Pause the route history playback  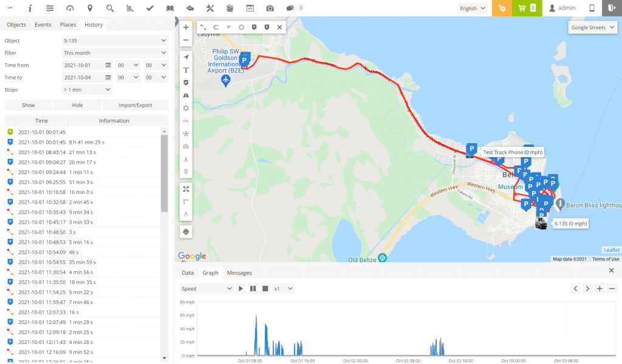tap(253, 289)
